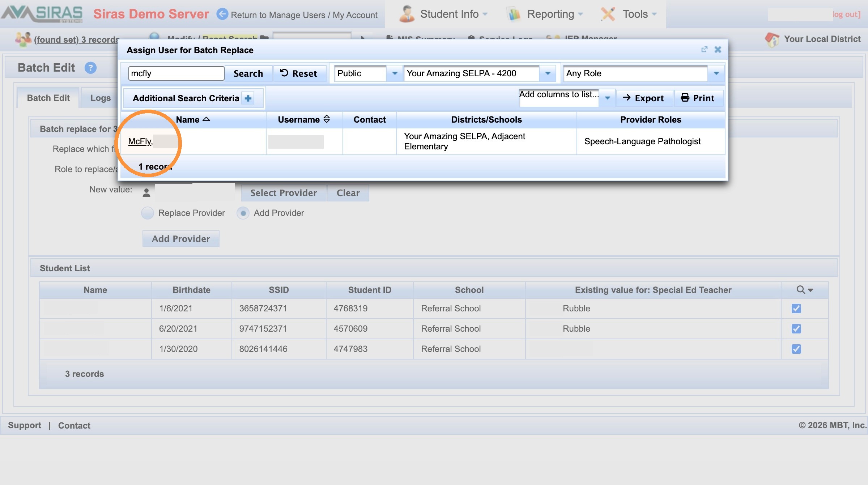Click the Support footer link
Image resolution: width=868 pixels, height=485 pixels.
pos(25,425)
